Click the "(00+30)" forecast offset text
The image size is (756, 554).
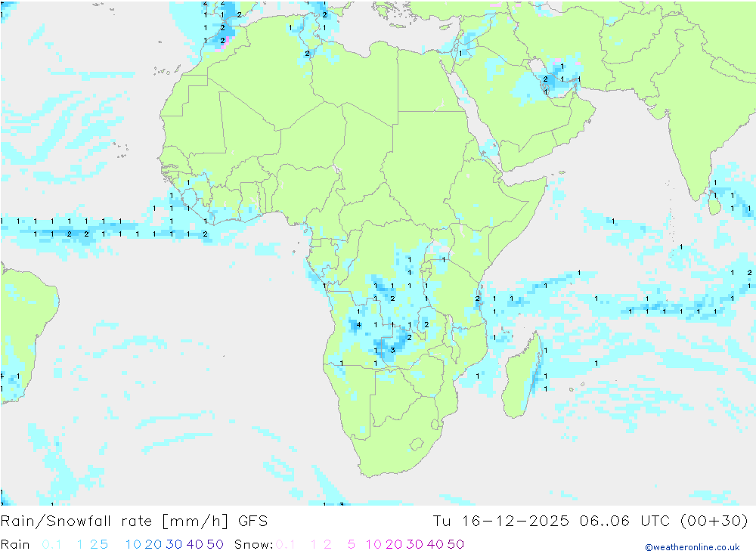point(714,522)
